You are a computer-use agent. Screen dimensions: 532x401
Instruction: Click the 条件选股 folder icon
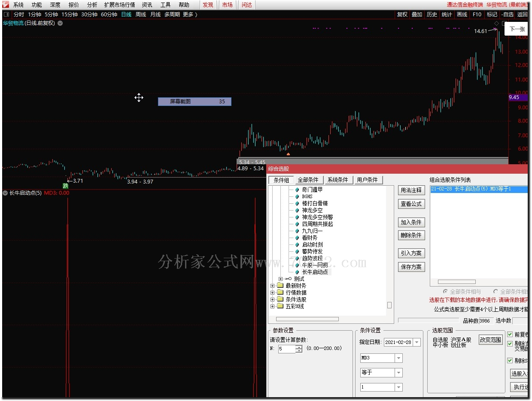tap(280, 299)
